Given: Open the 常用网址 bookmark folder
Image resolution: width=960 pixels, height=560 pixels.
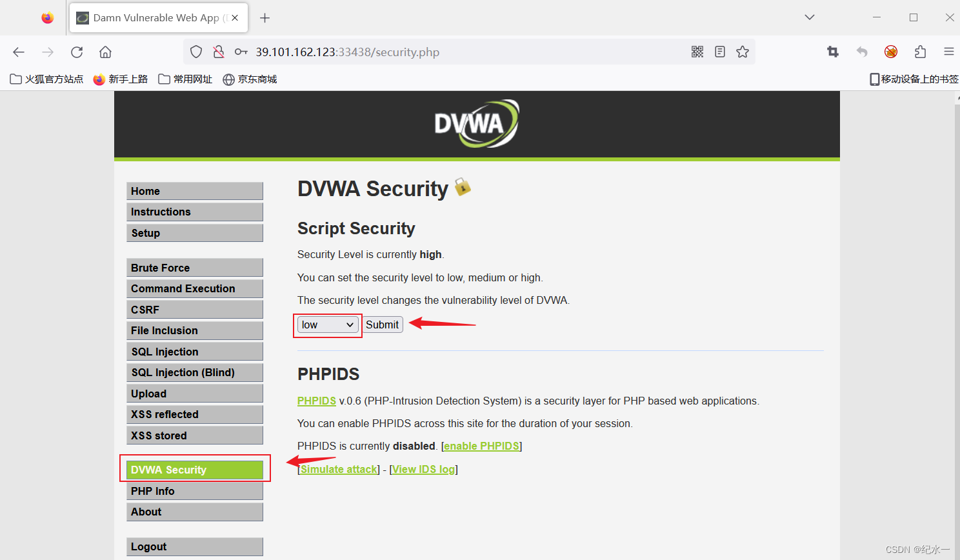Looking at the screenshot, I should [185, 79].
